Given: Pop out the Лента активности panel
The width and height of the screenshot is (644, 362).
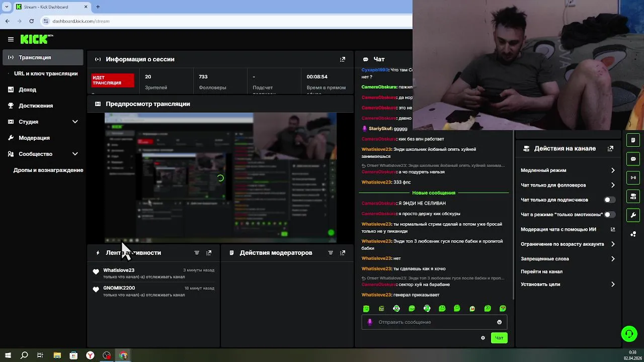Looking at the screenshot, I should 209,253.
